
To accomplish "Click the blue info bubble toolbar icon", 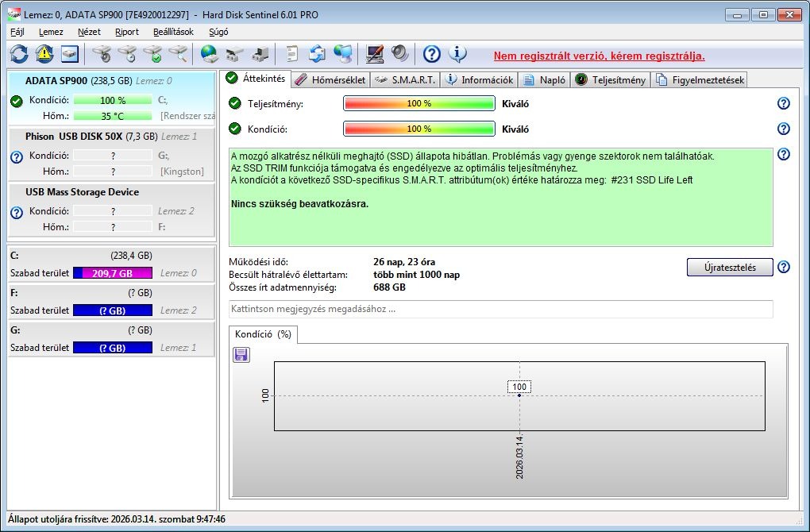I will (x=457, y=54).
